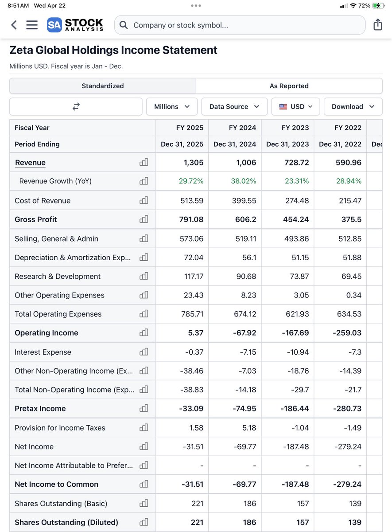Tap the Wi-Fi status icon
The width and height of the screenshot is (392, 532).
[353, 6]
